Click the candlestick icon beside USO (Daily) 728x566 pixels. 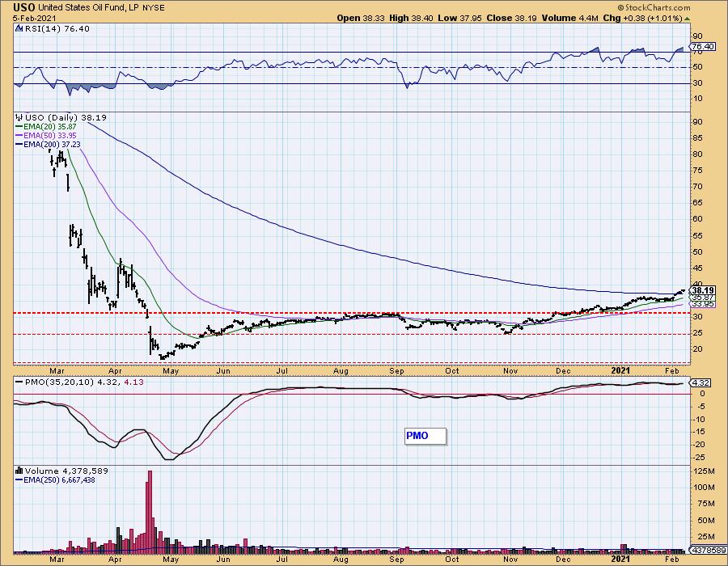click(x=19, y=118)
